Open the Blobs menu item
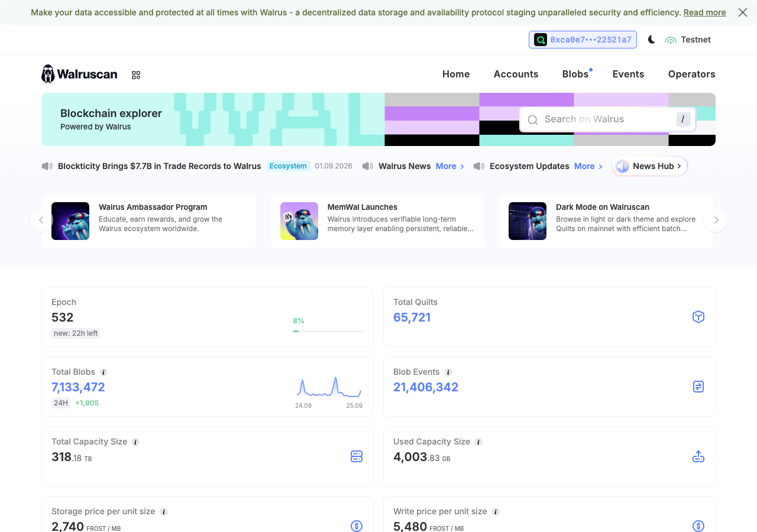The height and width of the screenshot is (532, 757). pyautogui.click(x=575, y=74)
